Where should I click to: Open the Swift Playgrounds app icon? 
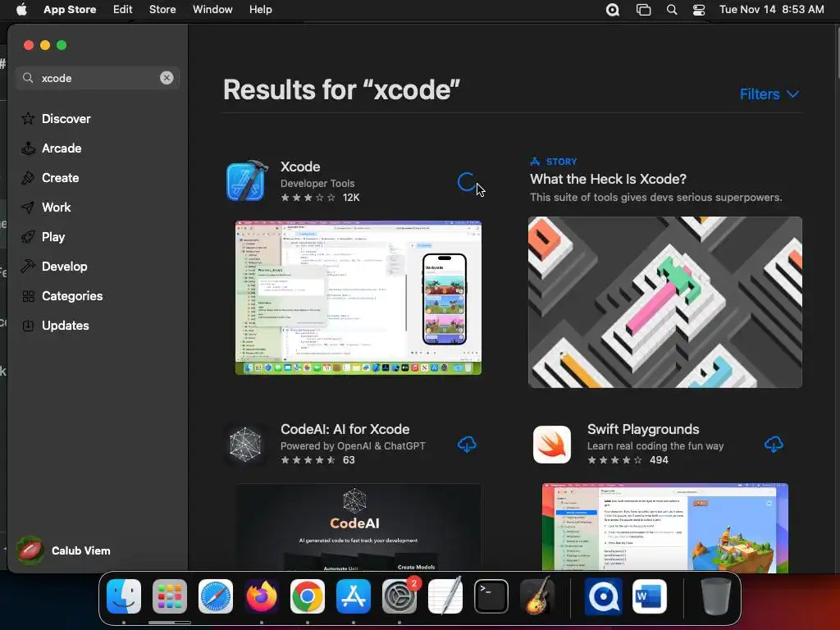[x=552, y=444]
